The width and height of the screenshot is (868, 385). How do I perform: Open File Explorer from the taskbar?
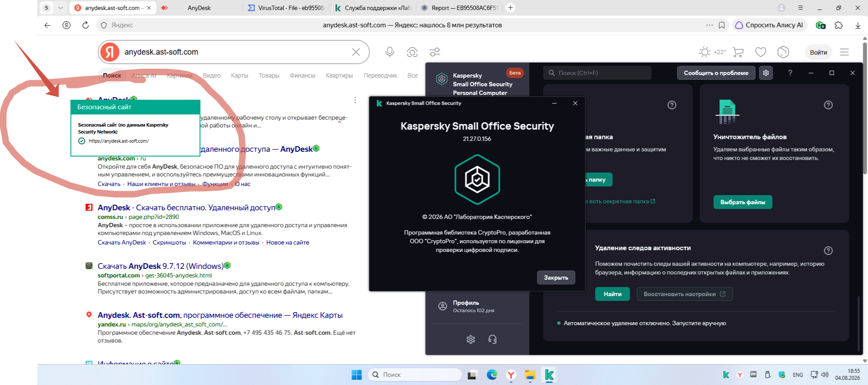click(x=530, y=375)
